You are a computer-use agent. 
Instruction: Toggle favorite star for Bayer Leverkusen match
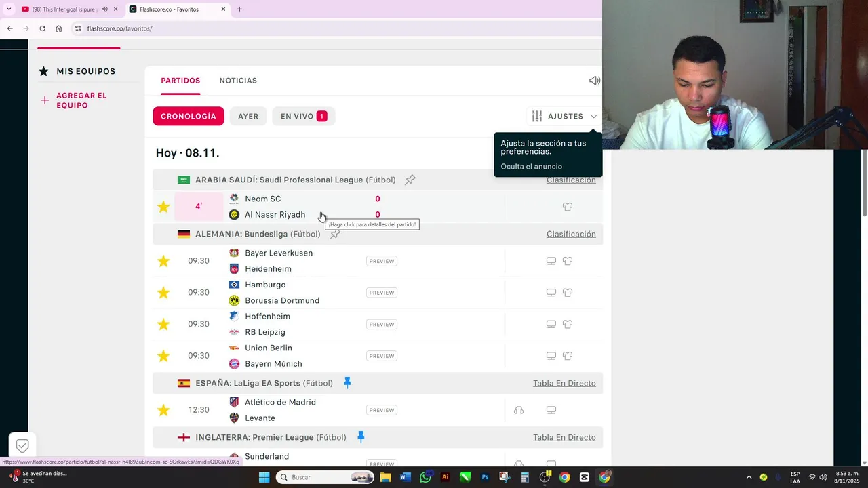[x=163, y=261]
